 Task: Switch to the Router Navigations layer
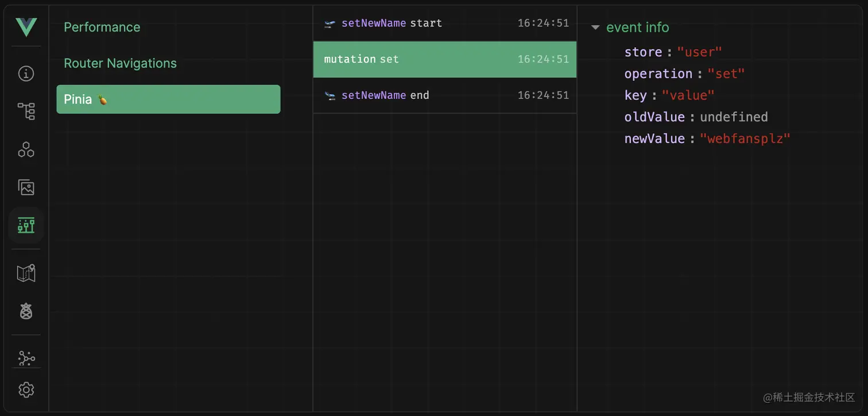(x=121, y=63)
